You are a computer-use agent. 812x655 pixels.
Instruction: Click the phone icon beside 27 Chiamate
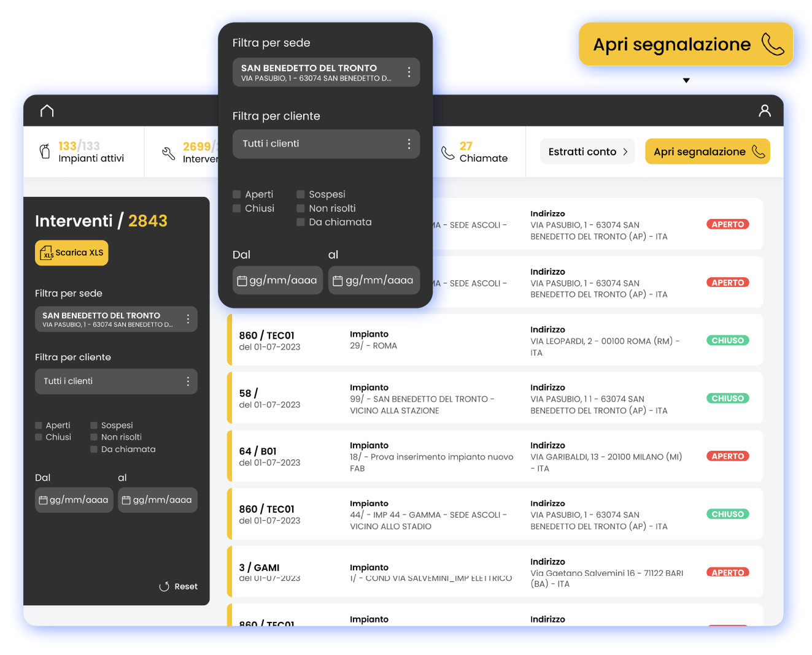click(447, 153)
